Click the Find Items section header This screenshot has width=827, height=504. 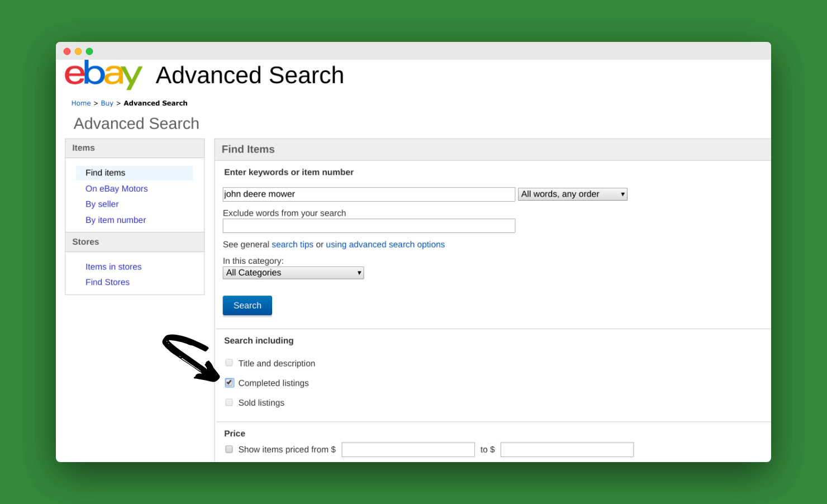(248, 150)
